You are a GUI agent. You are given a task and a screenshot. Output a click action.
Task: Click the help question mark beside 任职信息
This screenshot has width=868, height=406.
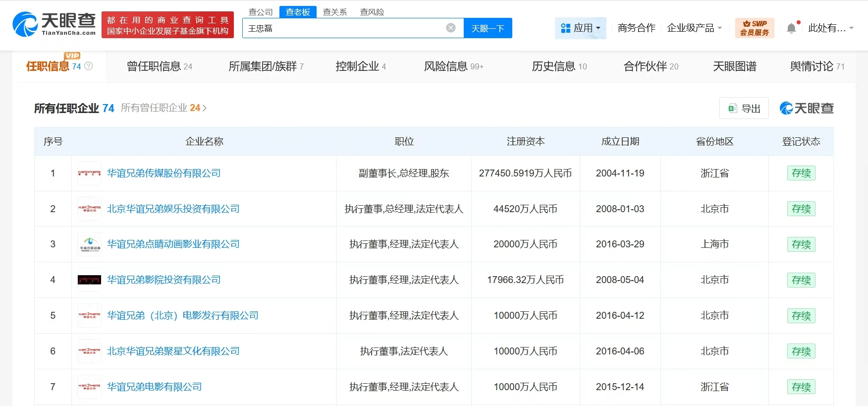coord(89,66)
